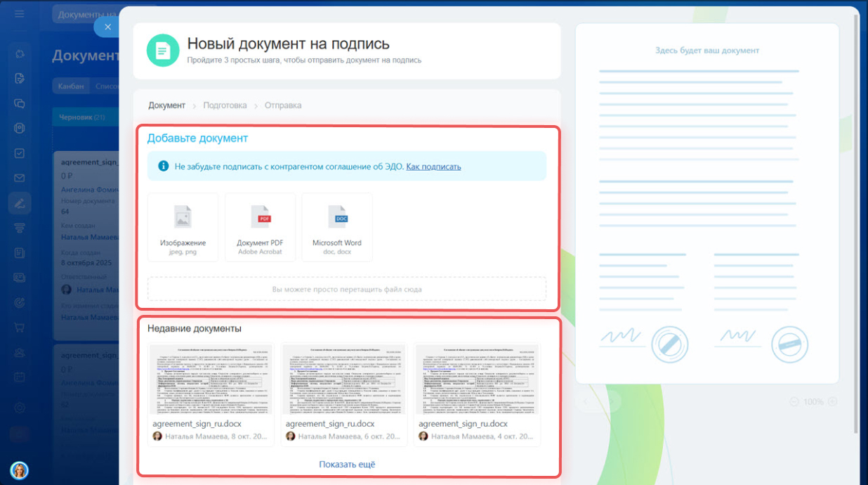
Task: Select the Документ PDF upload option
Action: 260,227
